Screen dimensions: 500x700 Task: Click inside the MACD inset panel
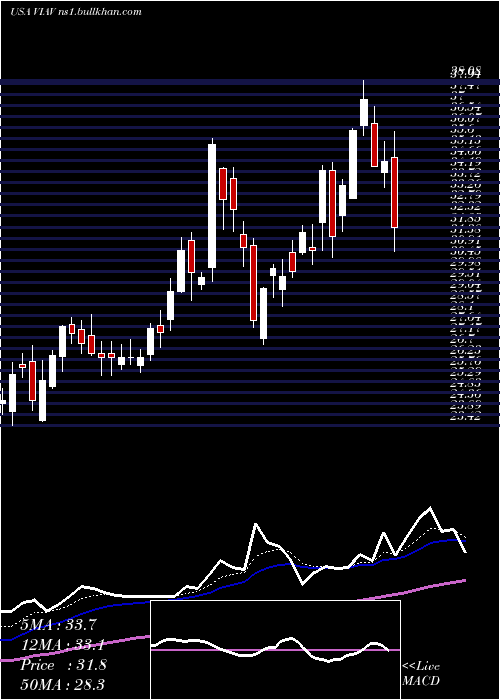(x=275, y=650)
